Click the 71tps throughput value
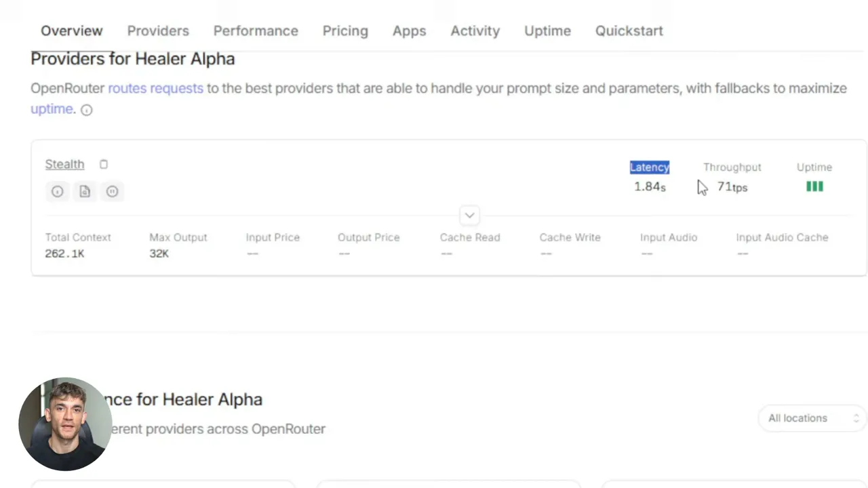The image size is (868, 488). tap(732, 186)
